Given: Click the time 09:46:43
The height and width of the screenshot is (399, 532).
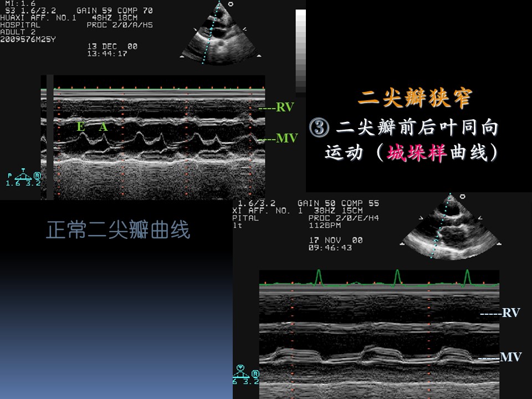Looking at the screenshot, I should [330, 248].
